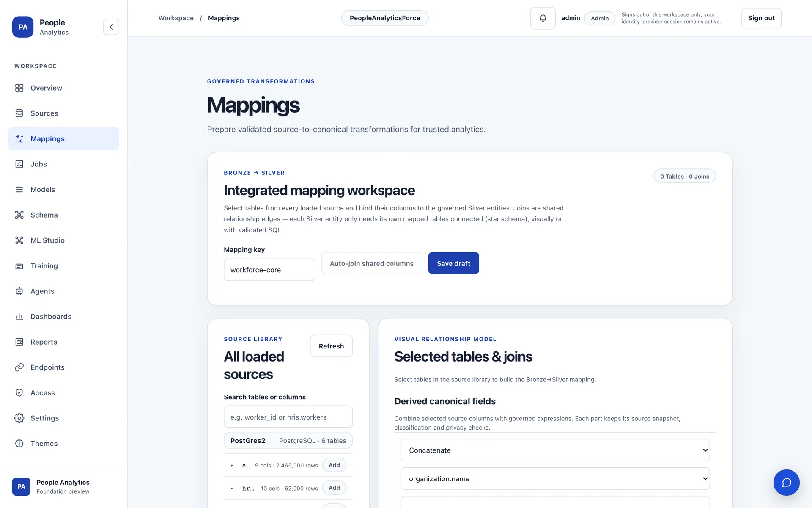Click the Jobs checklist icon
This screenshot has width=812, height=508.
click(19, 164)
